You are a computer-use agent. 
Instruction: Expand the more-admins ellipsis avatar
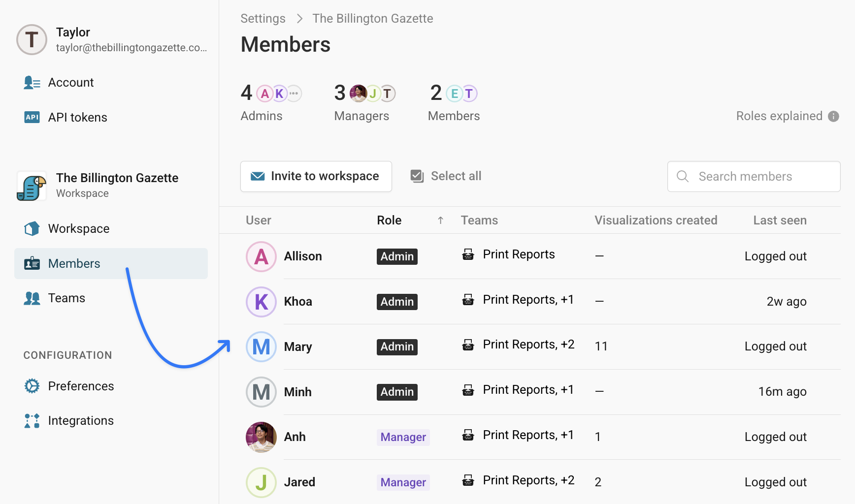[x=294, y=93]
